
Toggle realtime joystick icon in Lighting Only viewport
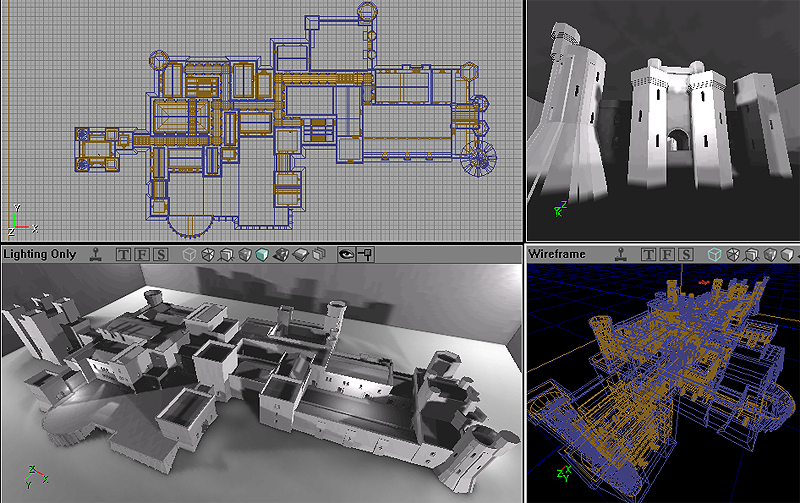[x=95, y=254]
